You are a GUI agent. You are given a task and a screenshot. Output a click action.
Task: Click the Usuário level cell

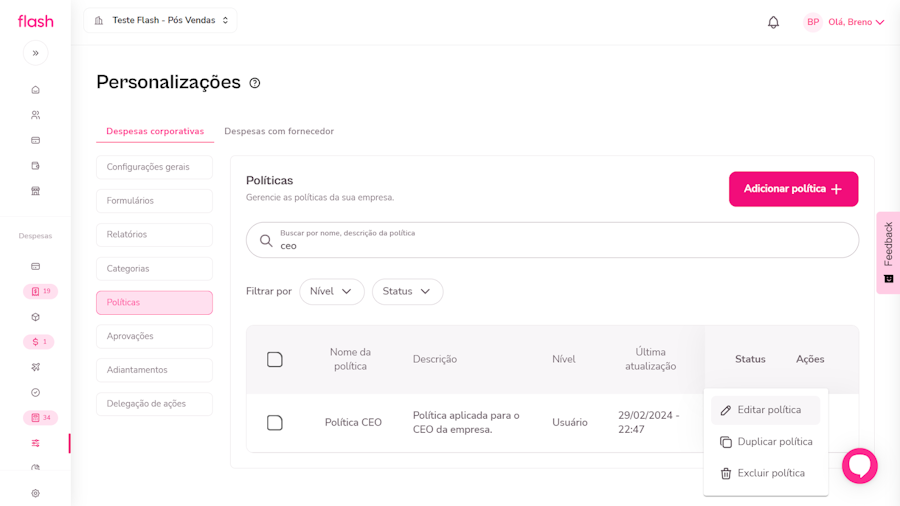point(570,423)
